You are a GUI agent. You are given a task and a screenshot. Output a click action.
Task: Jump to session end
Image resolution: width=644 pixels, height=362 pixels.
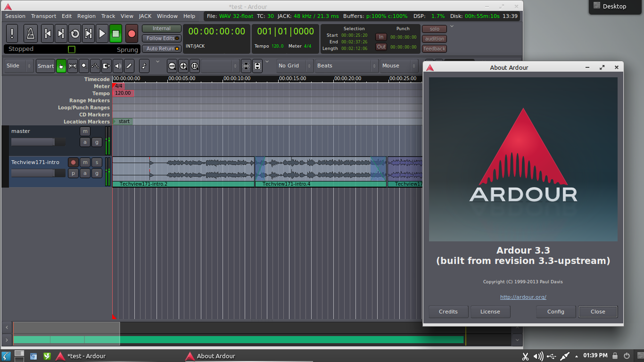[x=61, y=33]
